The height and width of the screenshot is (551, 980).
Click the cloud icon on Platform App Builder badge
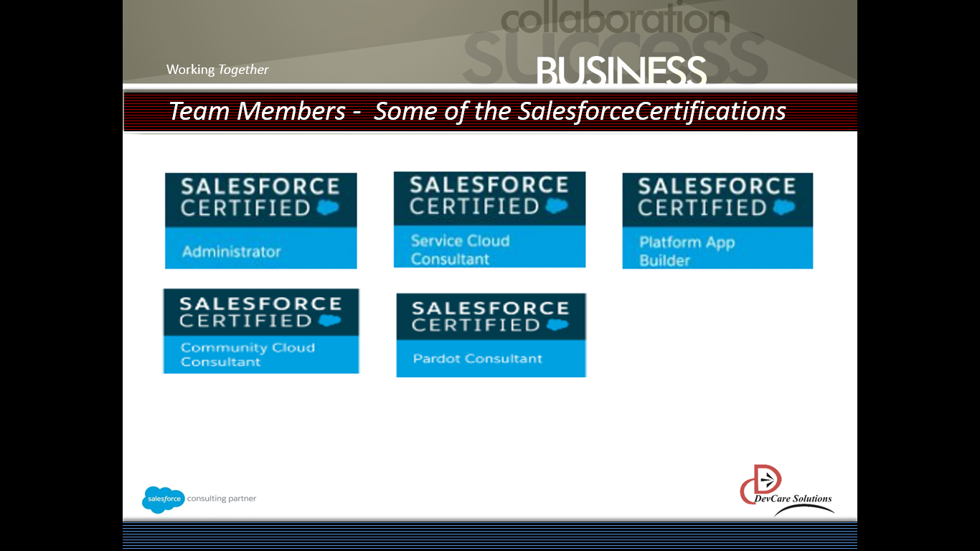point(784,209)
